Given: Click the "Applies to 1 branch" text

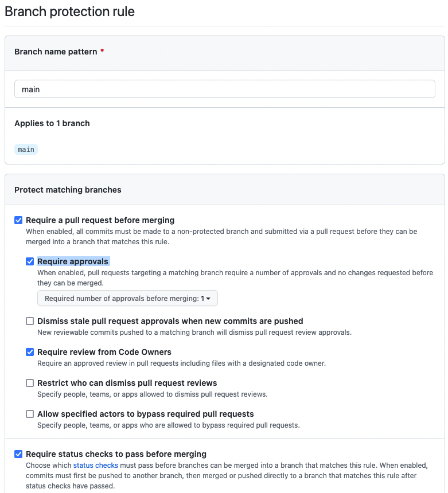Looking at the screenshot, I should pyautogui.click(x=52, y=123).
